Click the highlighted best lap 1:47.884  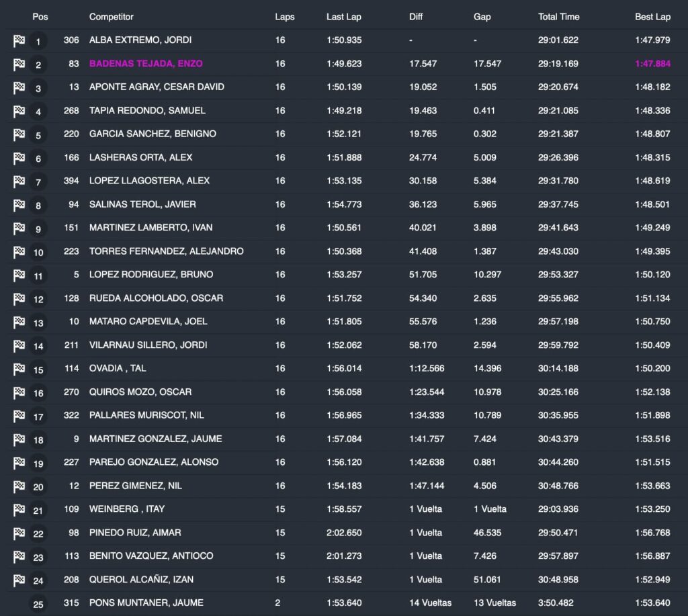point(652,64)
